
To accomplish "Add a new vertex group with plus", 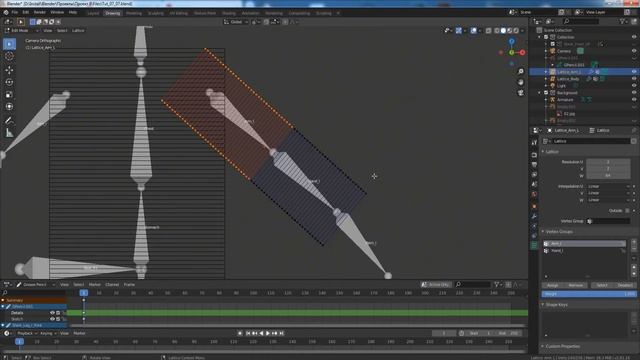I will point(634,242).
